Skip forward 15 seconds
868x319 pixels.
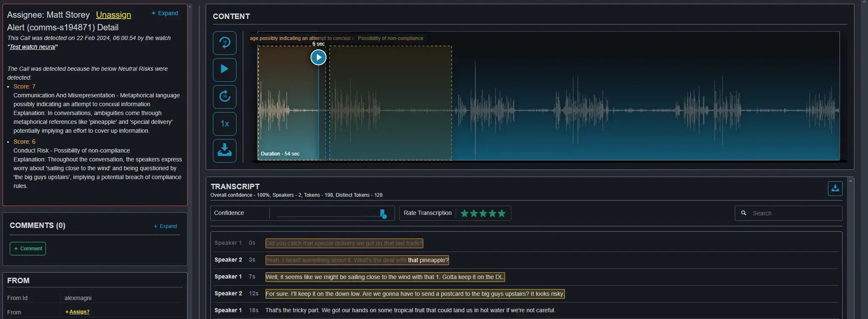[224, 97]
